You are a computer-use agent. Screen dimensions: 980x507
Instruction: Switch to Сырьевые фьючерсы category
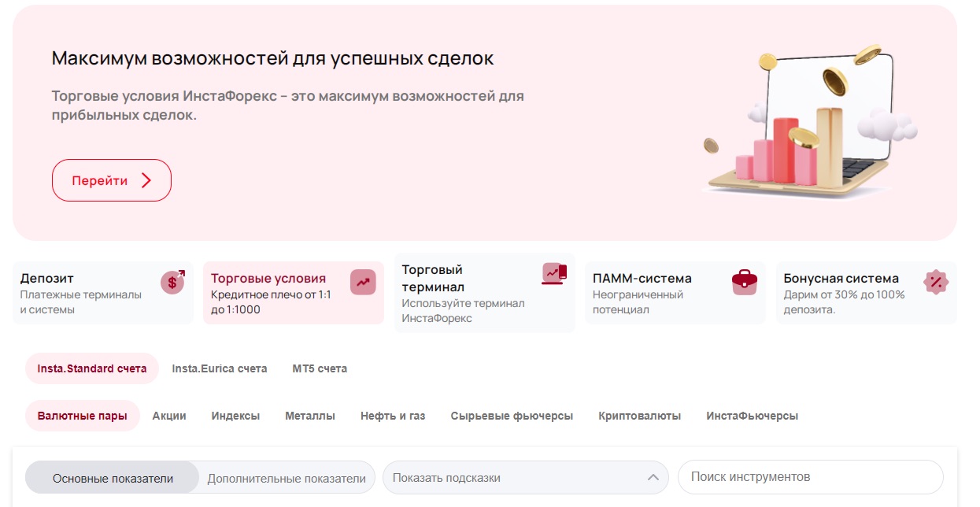point(512,416)
